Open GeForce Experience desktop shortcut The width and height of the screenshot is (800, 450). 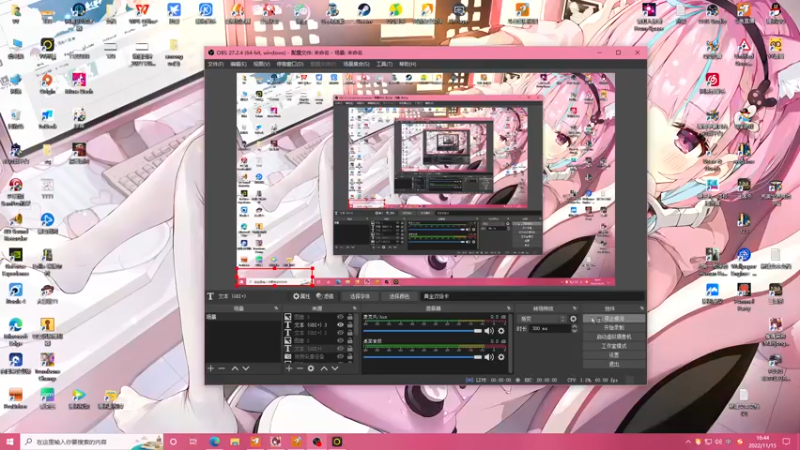click(x=15, y=261)
